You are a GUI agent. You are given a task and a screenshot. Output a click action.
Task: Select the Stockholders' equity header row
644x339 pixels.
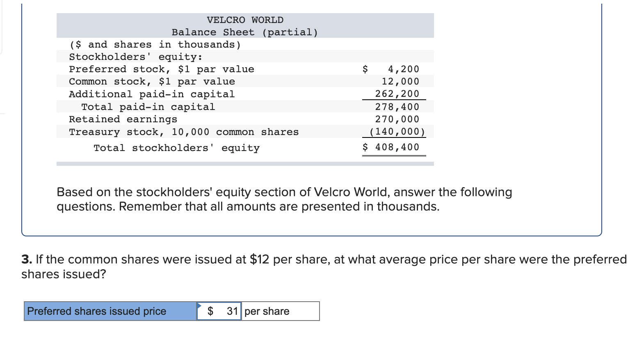pyautogui.click(x=135, y=57)
